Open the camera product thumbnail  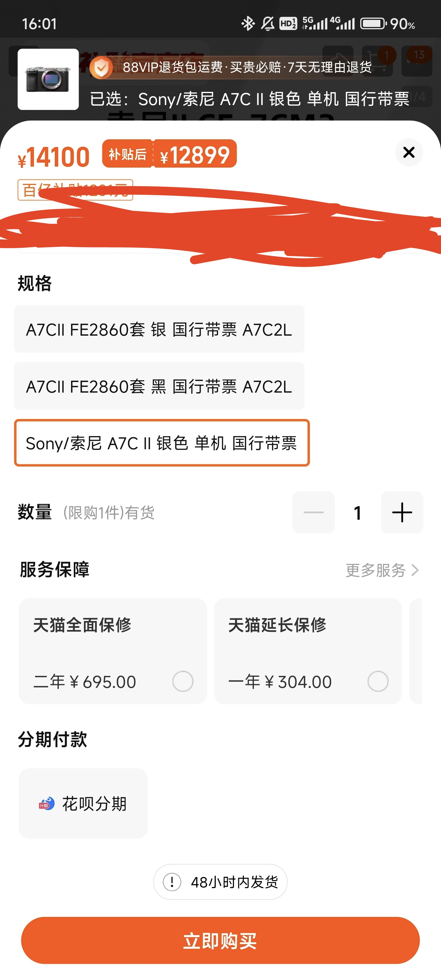click(x=48, y=80)
